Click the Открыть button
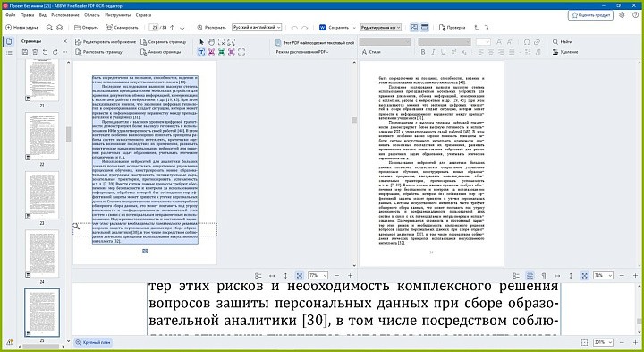 pyautogui.click(x=86, y=28)
